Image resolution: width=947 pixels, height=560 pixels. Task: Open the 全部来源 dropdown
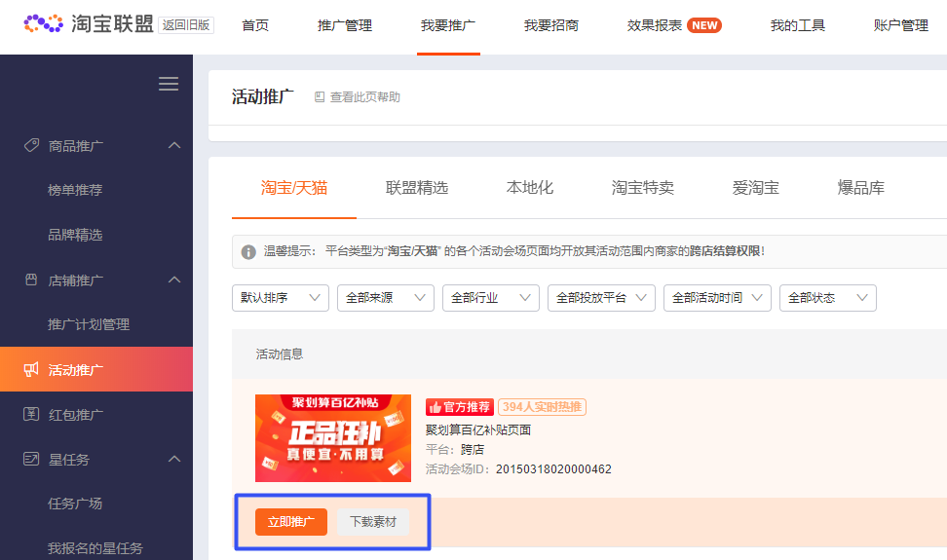385,298
